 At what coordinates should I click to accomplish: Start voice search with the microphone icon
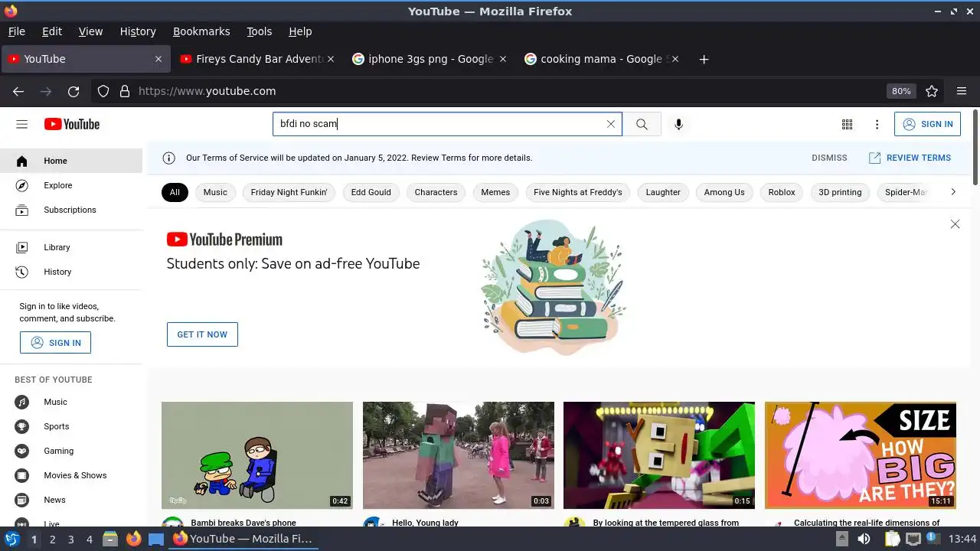pos(678,124)
